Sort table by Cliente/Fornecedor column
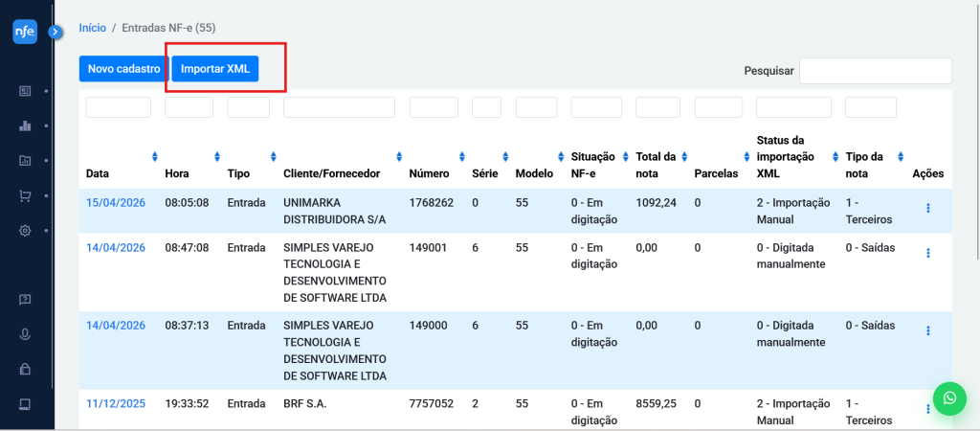Screen dimensions: 980x431 (396, 156)
